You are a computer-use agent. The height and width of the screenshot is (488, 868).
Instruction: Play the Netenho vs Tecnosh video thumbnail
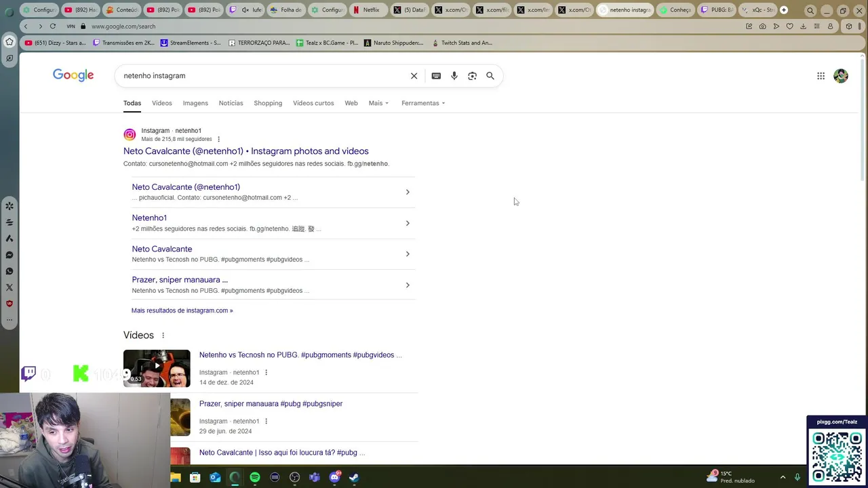[157, 368]
